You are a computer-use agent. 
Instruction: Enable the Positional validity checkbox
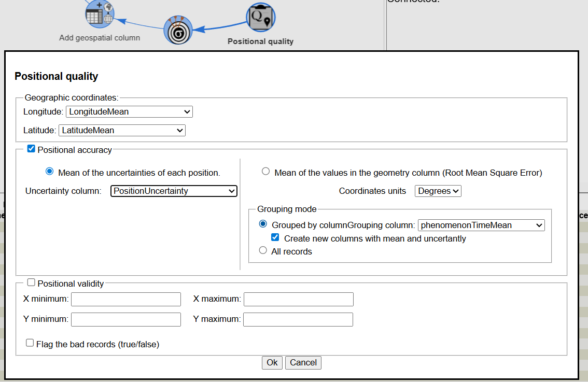click(31, 283)
